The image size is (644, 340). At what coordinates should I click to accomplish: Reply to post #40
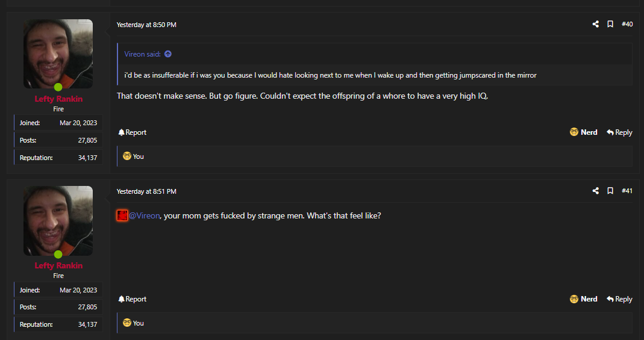click(x=619, y=132)
